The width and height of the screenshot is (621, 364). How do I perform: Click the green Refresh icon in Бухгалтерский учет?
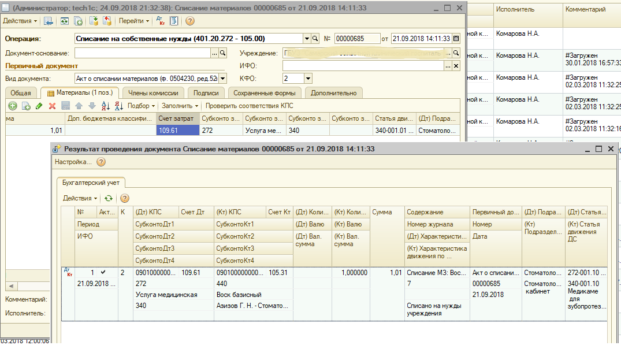pyautogui.click(x=108, y=198)
